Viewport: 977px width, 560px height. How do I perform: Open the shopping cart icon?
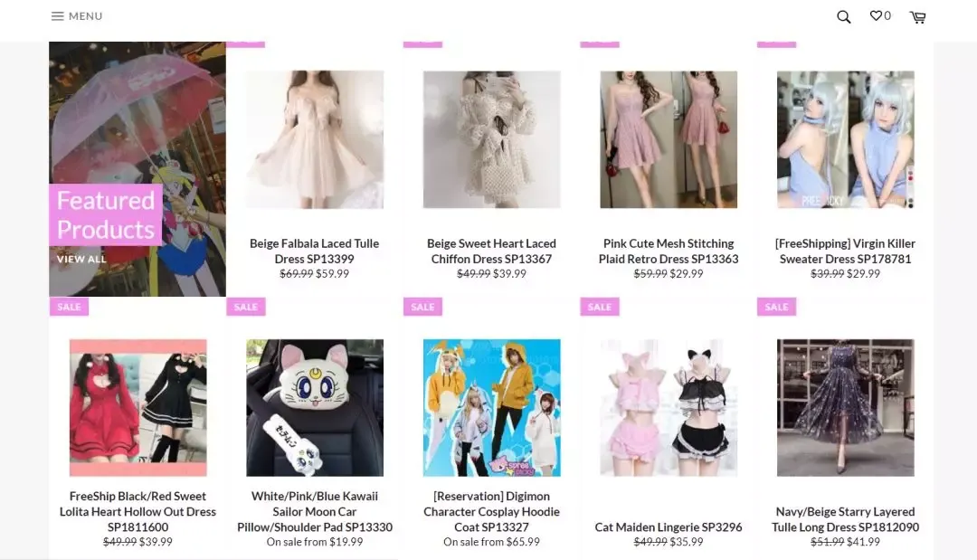pos(917,17)
